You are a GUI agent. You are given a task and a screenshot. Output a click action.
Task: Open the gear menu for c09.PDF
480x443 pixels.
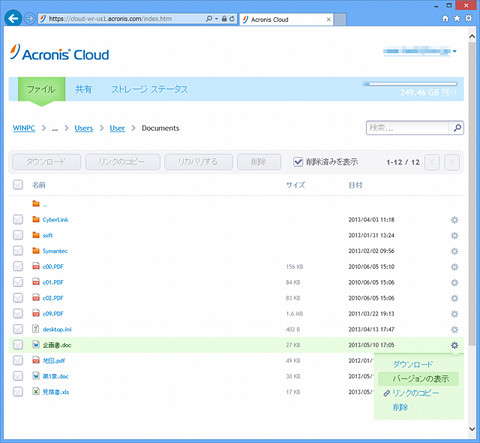pyautogui.click(x=454, y=314)
